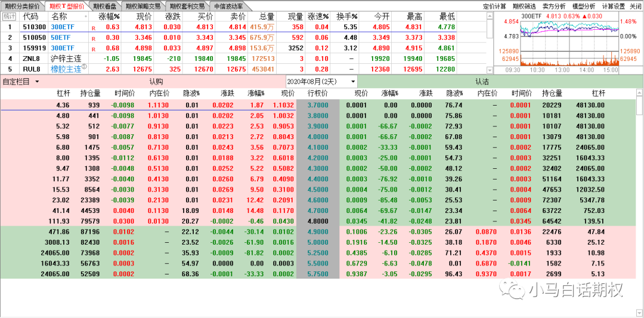
Task: Sort by 总量 column header
Action: point(267,17)
